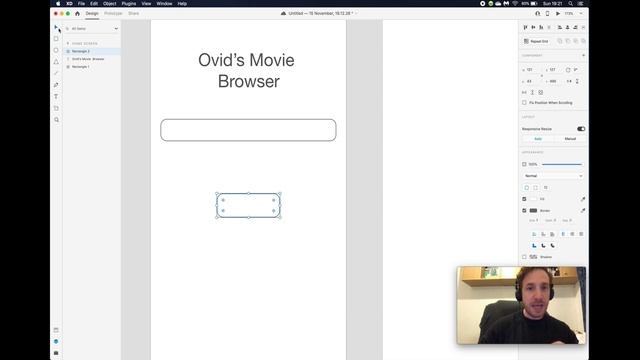Select the Rectangle tool
The height and width of the screenshot is (360, 640).
click(x=56, y=39)
